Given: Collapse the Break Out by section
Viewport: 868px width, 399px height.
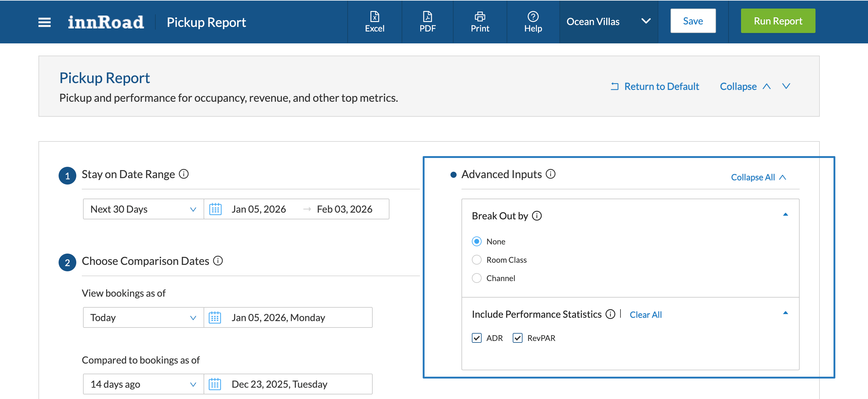Looking at the screenshot, I should tap(785, 214).
